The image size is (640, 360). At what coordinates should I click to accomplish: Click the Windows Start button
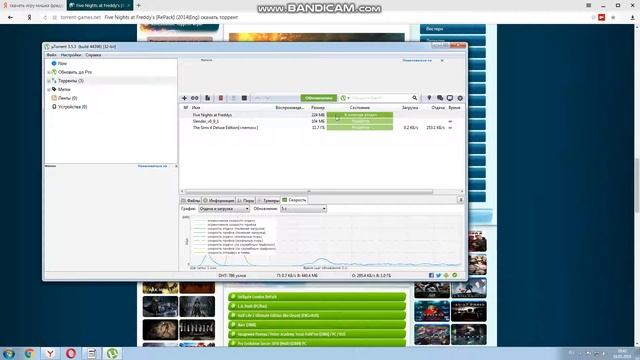click(x=9, y=353)
